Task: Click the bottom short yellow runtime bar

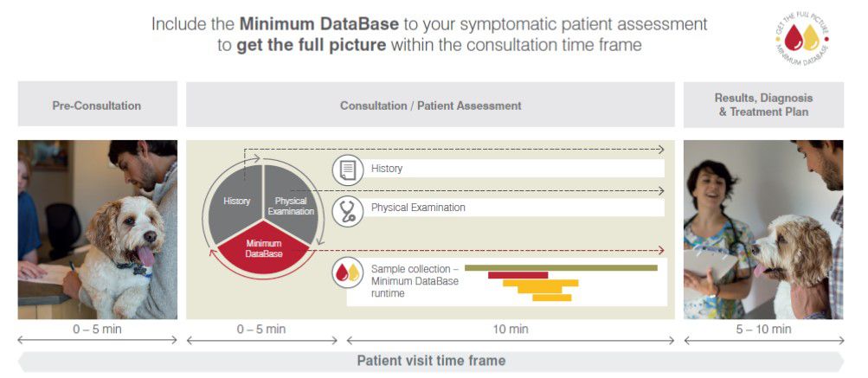Action: click(552, 298)
